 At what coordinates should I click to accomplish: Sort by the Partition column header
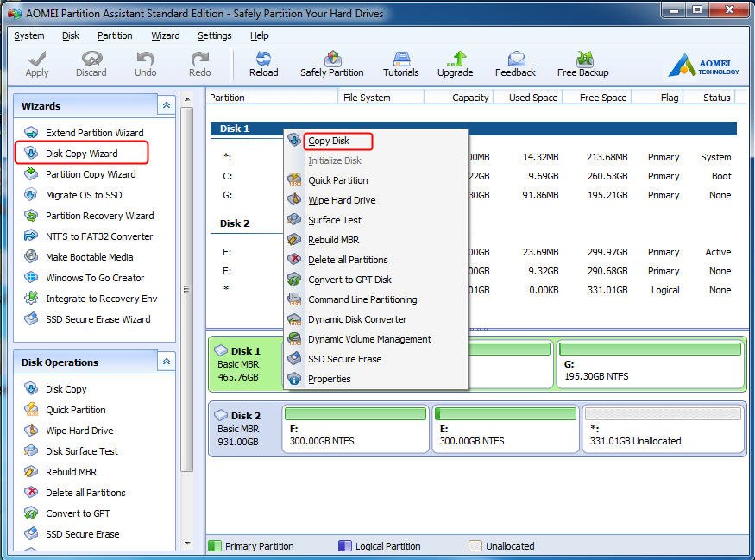(x=272, y=98)
